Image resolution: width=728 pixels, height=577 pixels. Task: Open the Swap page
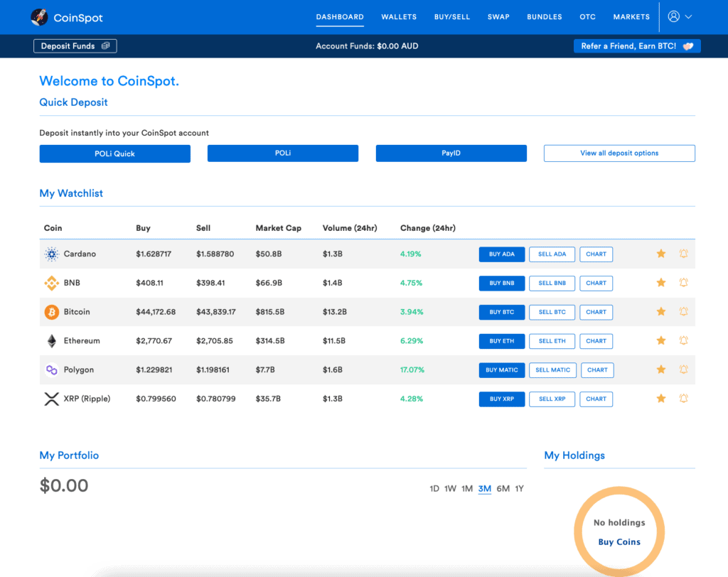pyautogui.click(x=498, y=17)
